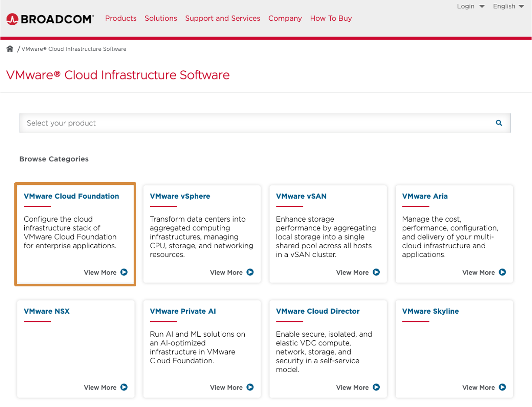The image size is (532, 407).
Task: Click the home breadcrumb icon
Action: coord(10,49)
